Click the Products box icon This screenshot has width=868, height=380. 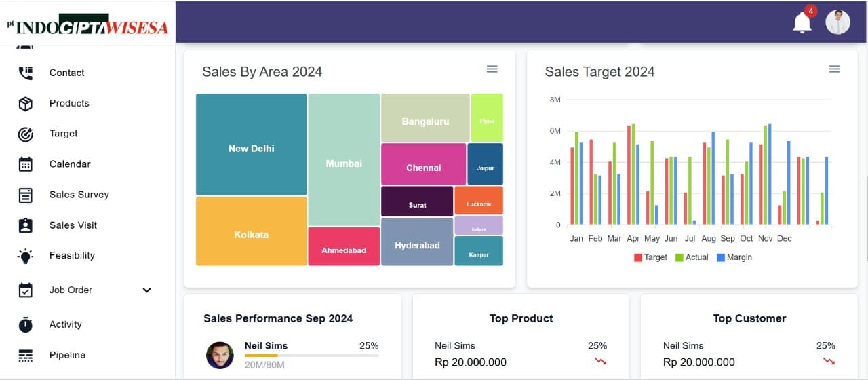click(x=26, y=103)
